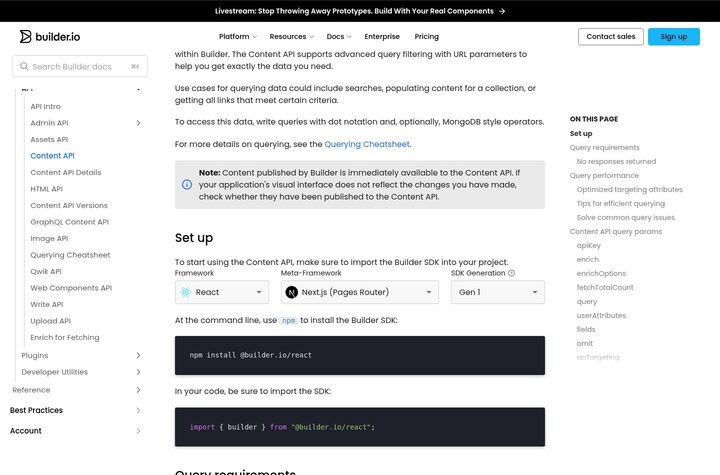
Task: Click the Contact sales button
Action: point(611,37)
